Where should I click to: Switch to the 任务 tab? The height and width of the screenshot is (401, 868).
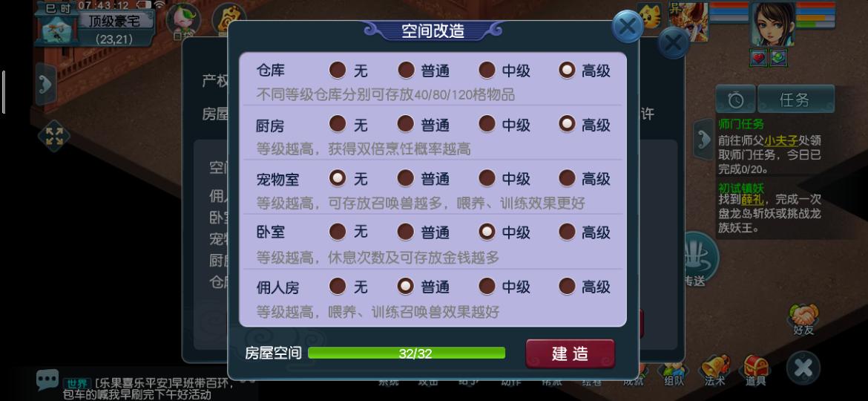pos(796,100)
